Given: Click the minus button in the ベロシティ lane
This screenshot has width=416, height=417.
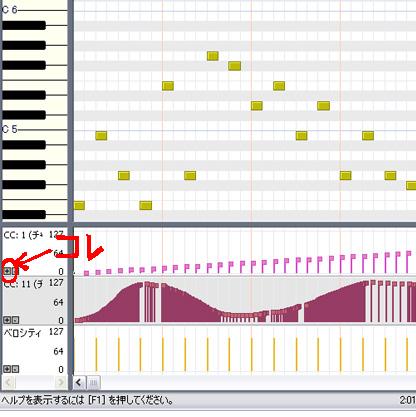Looking at the screenshot, I should point(15,369).
